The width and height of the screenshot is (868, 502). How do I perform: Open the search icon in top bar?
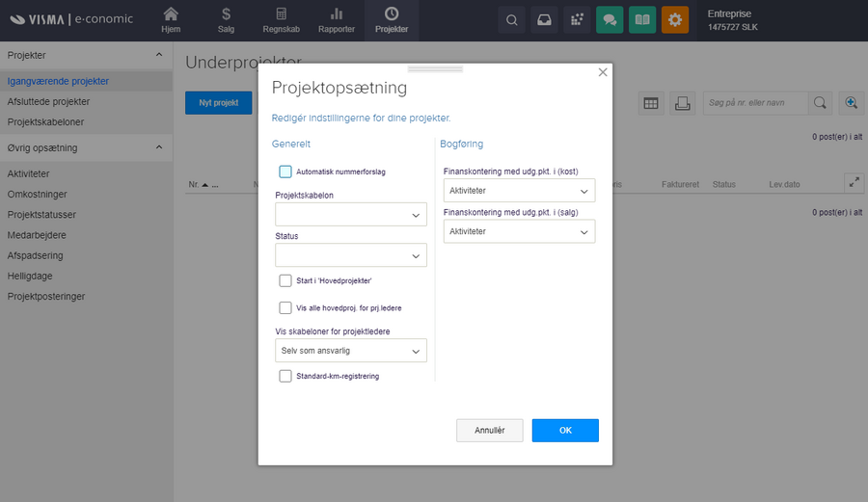coord(512,19)
